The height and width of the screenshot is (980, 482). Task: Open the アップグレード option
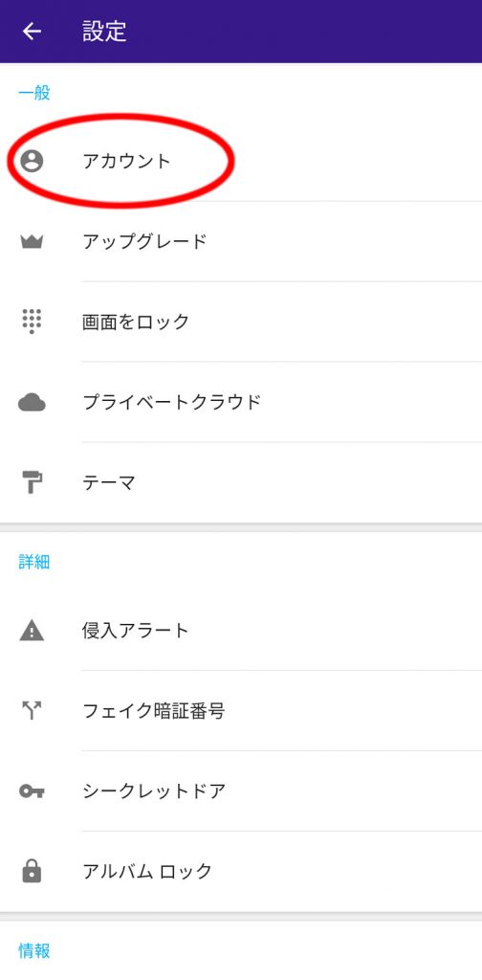(241, 242)
